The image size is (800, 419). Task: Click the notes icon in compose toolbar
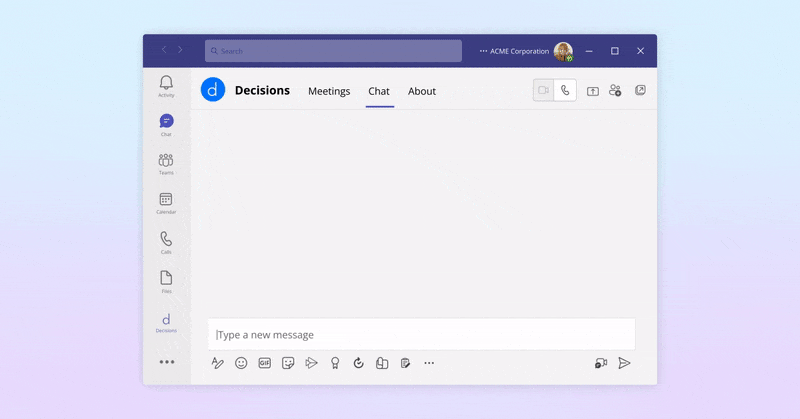(x=406, y=363)
